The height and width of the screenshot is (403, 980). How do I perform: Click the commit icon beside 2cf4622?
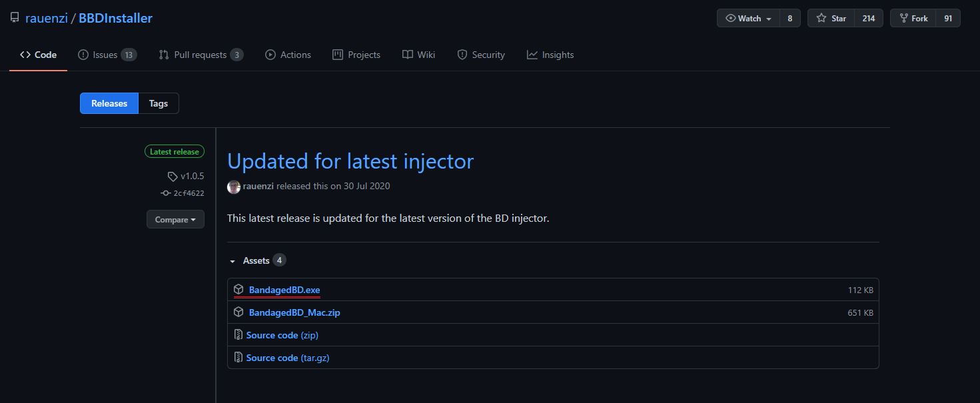[x=166, y=193]
